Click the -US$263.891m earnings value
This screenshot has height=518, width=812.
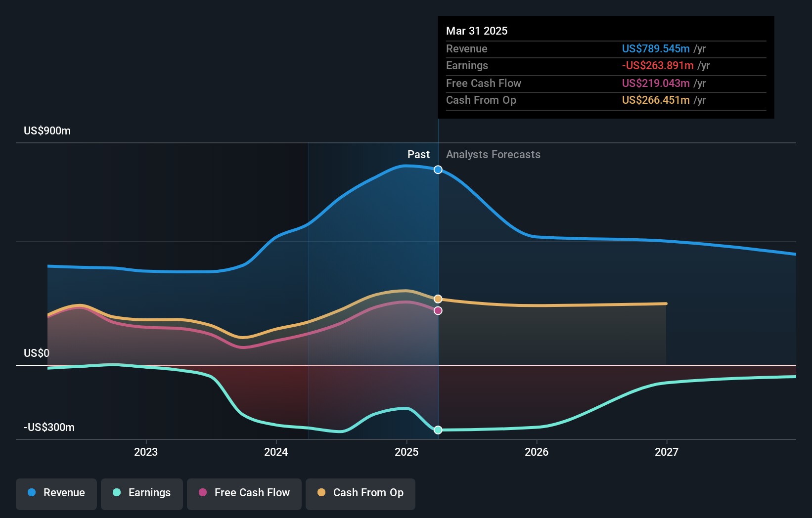(x=658, y=66)
